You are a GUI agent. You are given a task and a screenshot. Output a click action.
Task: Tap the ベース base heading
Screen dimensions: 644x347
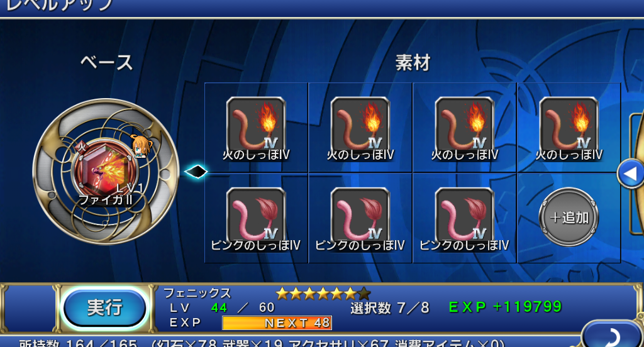tap(107, 63)
